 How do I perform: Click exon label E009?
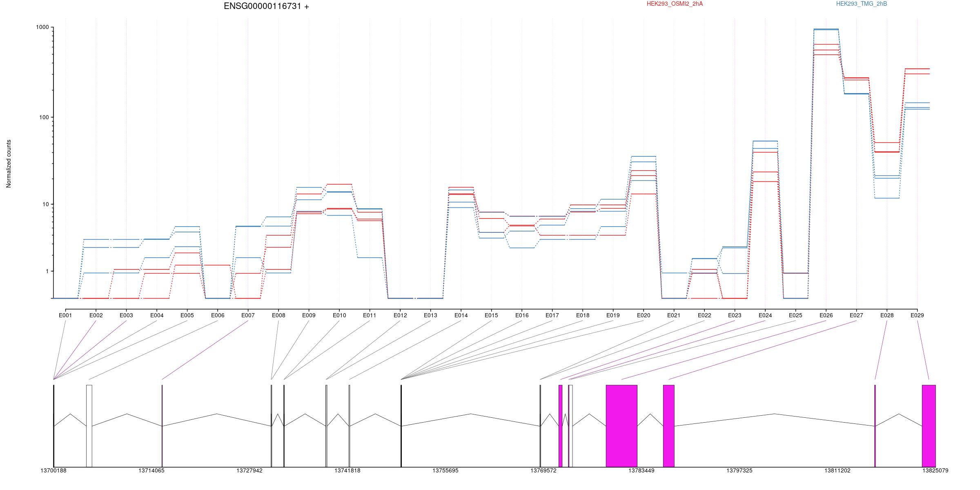point(309,315)
